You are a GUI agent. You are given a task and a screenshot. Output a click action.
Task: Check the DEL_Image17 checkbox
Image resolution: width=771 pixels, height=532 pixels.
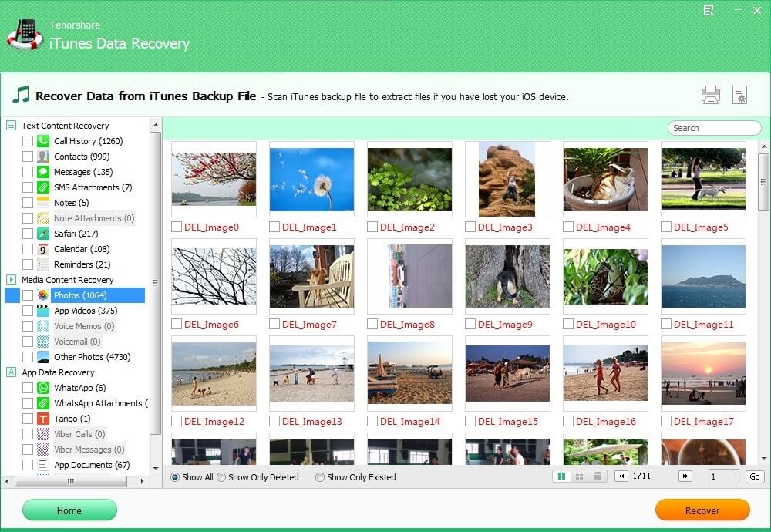666,421
